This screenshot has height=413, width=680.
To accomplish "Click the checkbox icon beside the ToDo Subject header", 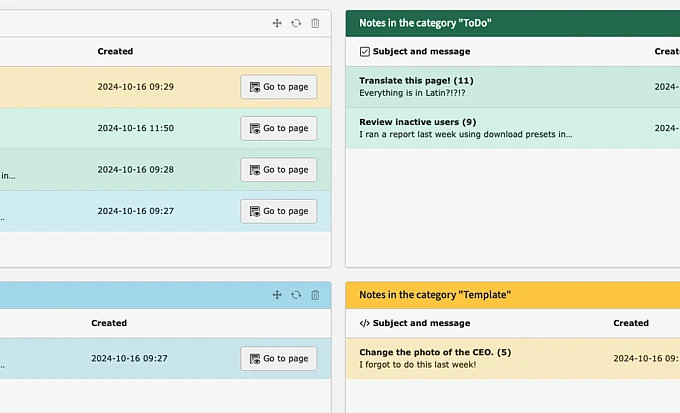I will pos(364,51).
